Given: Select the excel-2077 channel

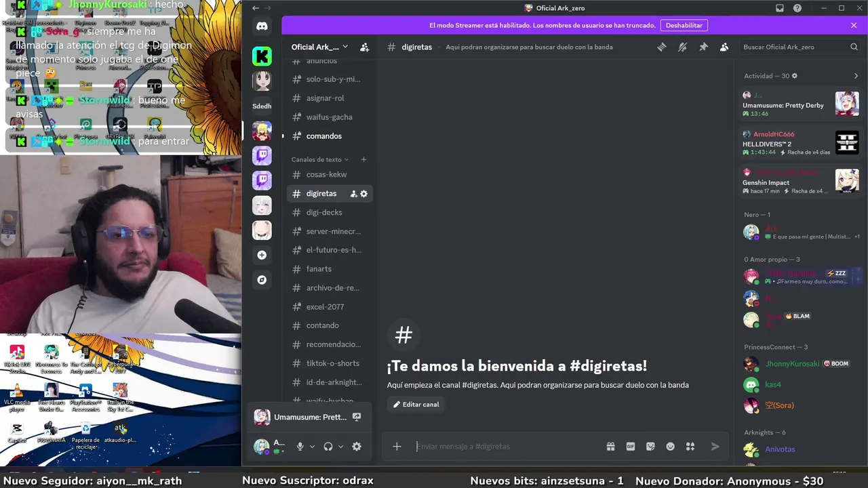Looking at the screenshot, I should click(x=330, y=307).
